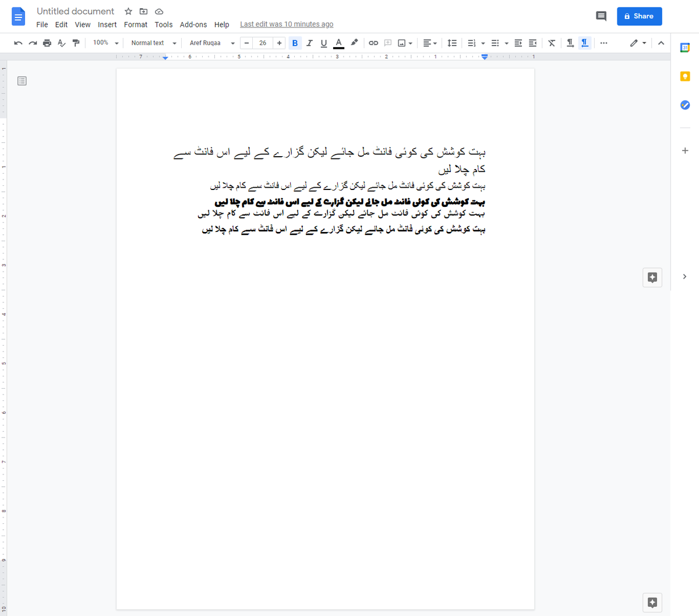Go to Docs home via blue logo

pos(19,16)
